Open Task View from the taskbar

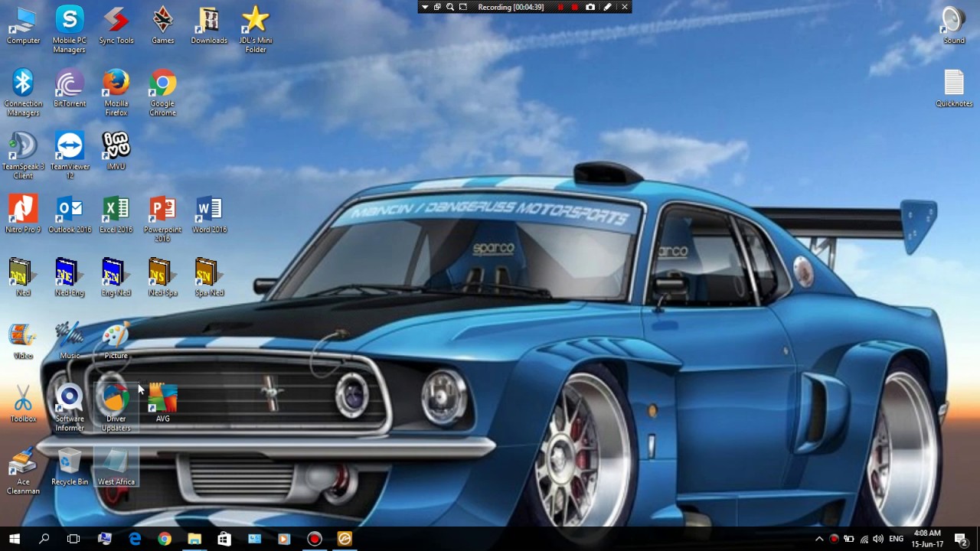click(73, 539)
